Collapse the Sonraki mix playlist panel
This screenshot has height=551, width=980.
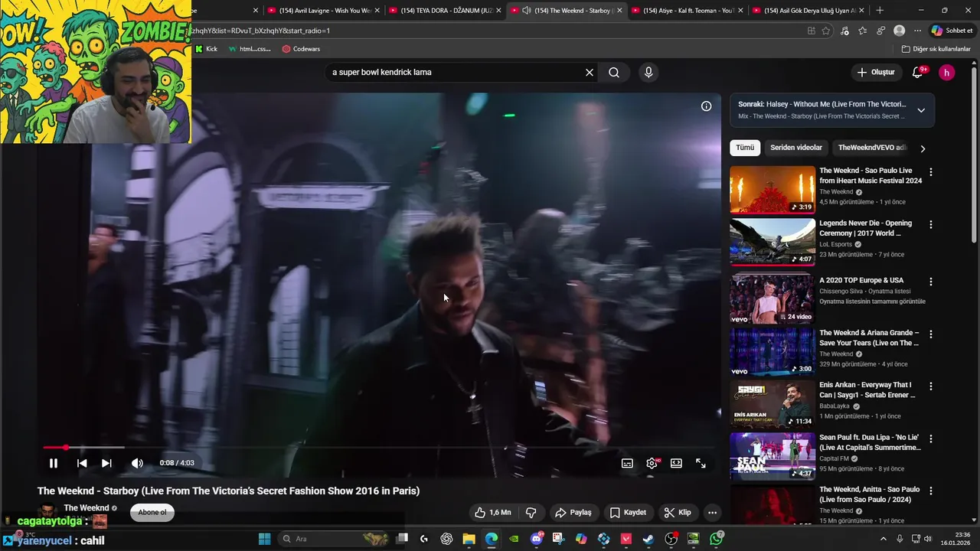point(921,110)
